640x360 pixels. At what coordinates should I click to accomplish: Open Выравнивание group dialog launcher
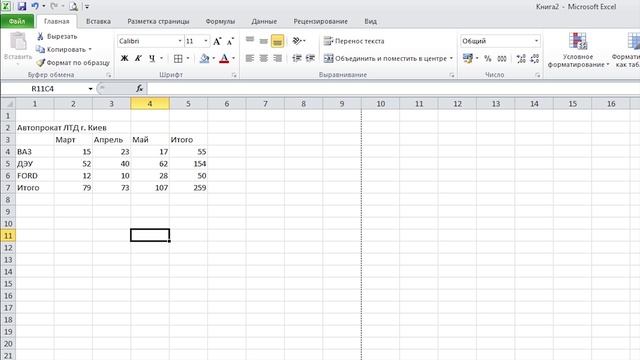click(x=451, y=75)
